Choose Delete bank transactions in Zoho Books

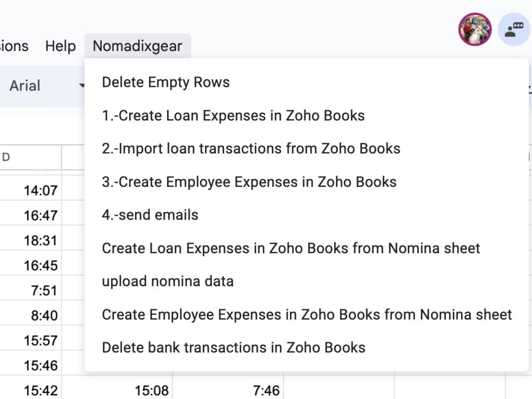[234, 347]
